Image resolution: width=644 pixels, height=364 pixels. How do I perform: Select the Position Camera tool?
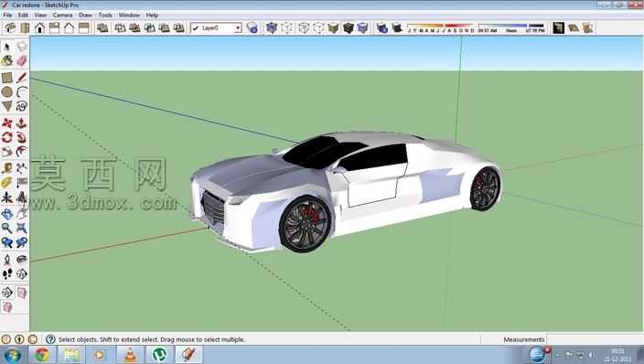click(7, 259)
